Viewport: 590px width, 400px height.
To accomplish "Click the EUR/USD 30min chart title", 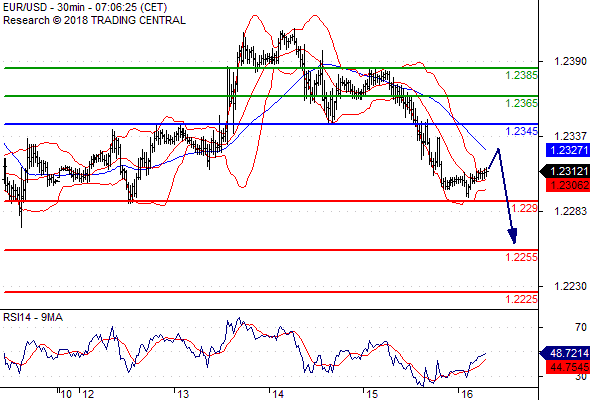I will [x=85, y=7].
